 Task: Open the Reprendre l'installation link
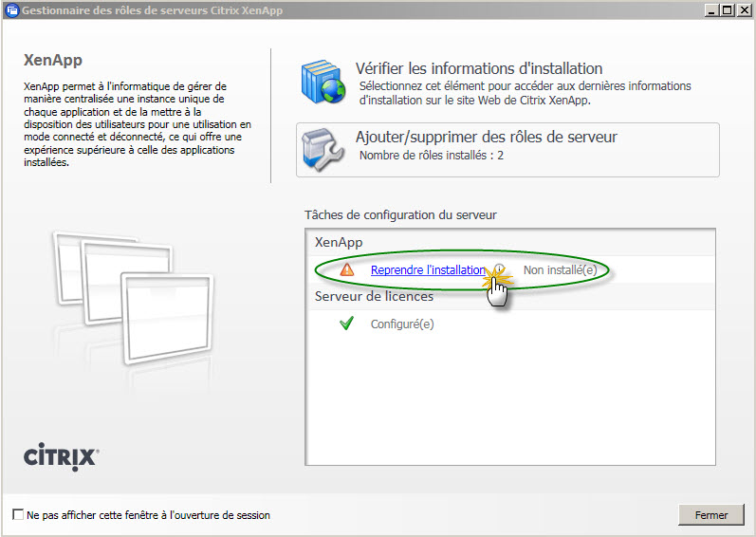428,270
